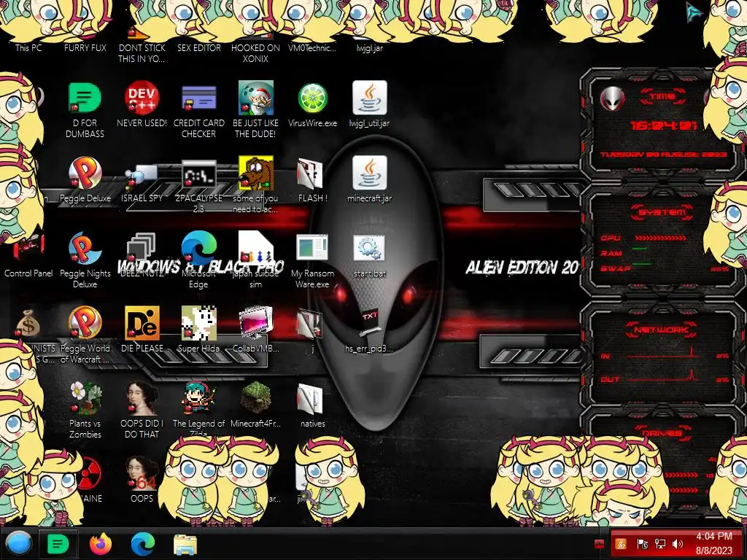Select the 'VM0Technic...' label
This screenshot has width=747, height=560.
pyautogui.click(x=312, y=47)
